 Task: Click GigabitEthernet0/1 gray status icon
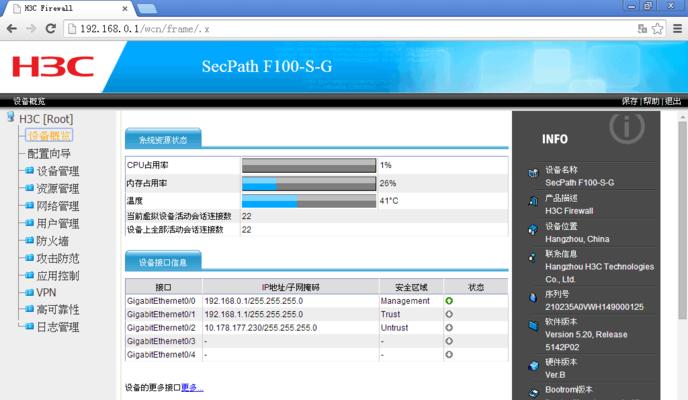[449, 314]
